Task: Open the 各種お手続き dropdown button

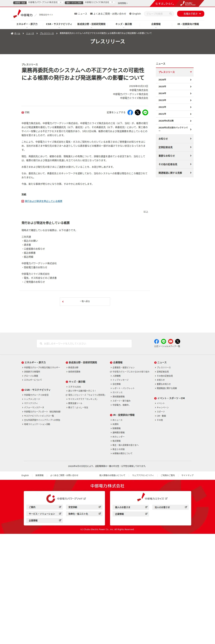Action: point(191,14)
